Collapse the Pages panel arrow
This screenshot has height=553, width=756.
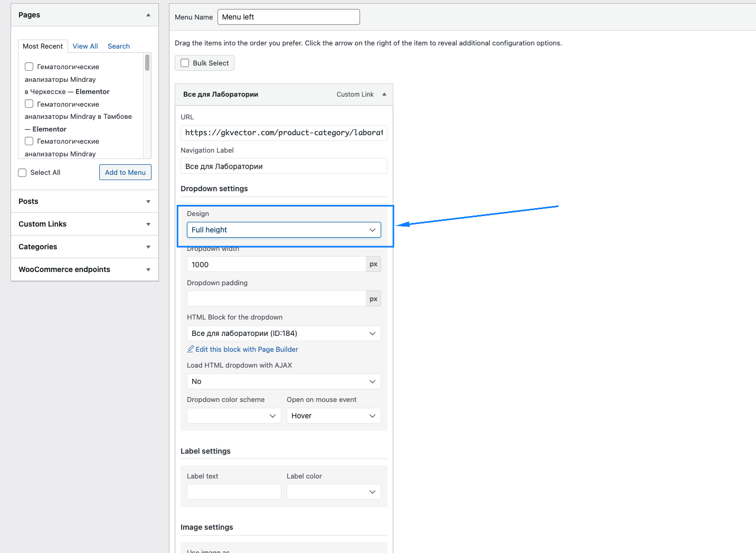[148, 15]
